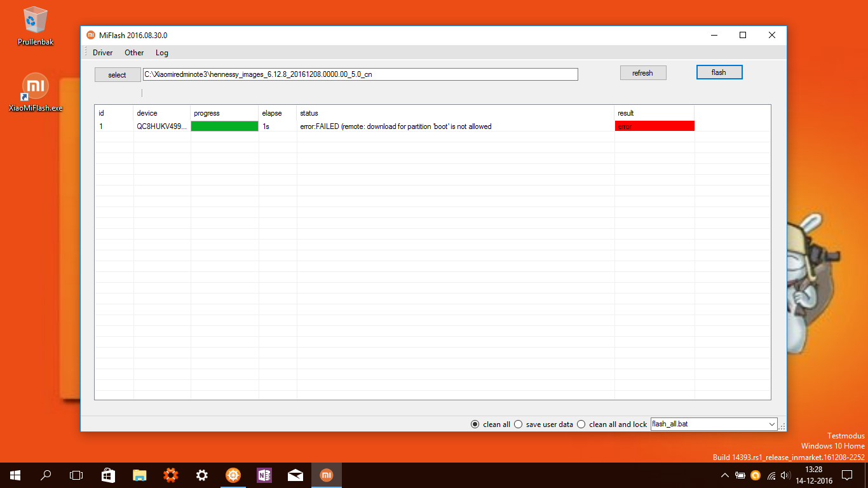Show hidden system tray icons
Screen dimensions: 868x488
tap(725, 475)
